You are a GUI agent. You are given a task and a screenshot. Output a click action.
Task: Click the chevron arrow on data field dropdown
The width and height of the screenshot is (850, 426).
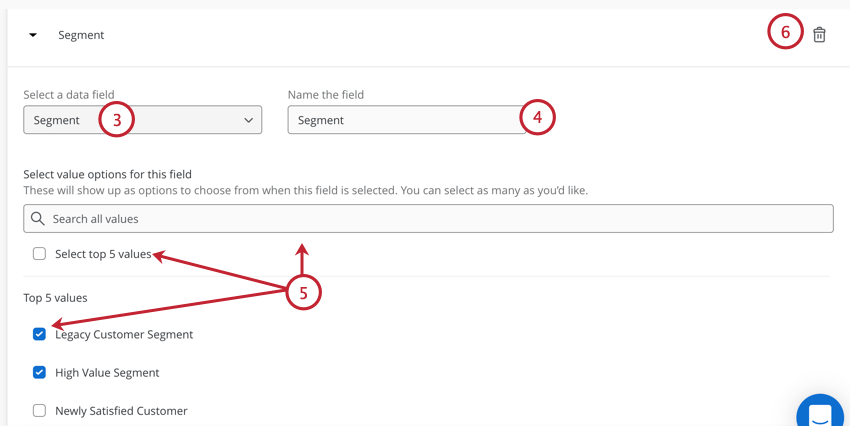click(x=248, y=120)
